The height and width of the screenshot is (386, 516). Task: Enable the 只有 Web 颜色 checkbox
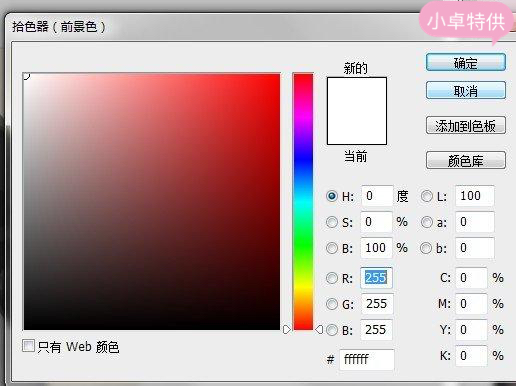pyautogui.click(x=28, y=346)
